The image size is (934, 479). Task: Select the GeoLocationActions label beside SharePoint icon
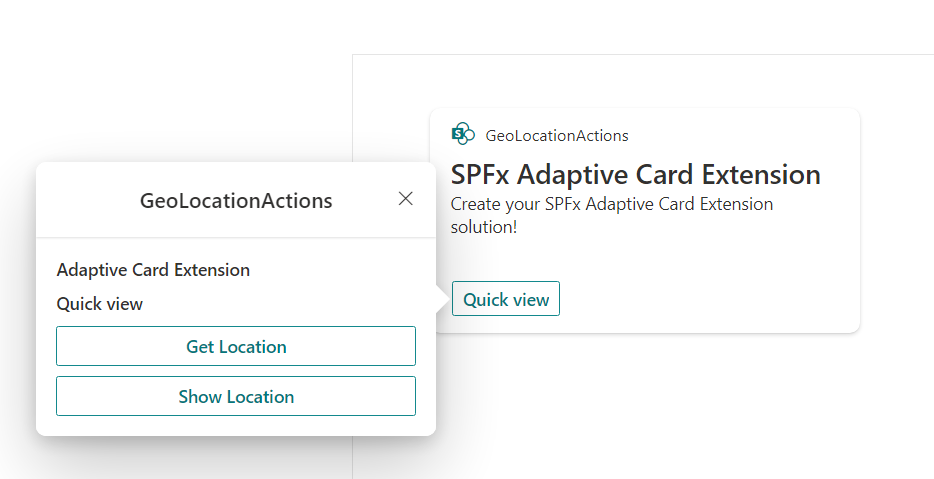coord(557,136)
